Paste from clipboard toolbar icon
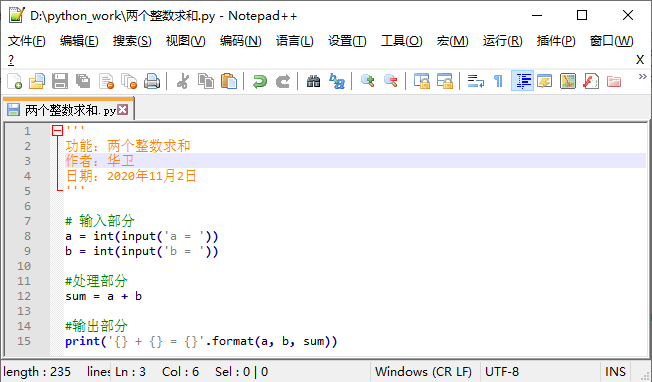Image resolution: width=652 pixels, height=382 pixels. (x=229, y=81)
